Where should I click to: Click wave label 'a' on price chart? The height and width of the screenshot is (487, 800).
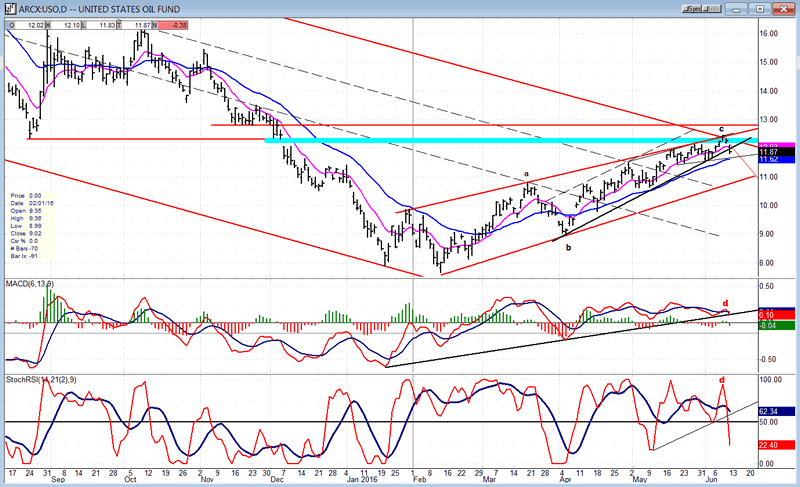pyautogui.click(x=527, y=175)
